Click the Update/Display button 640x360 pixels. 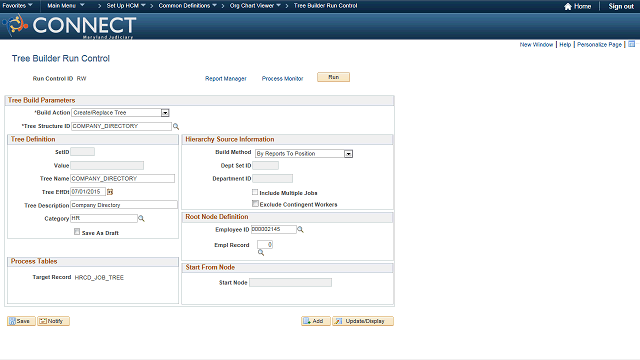coord(363,321)
